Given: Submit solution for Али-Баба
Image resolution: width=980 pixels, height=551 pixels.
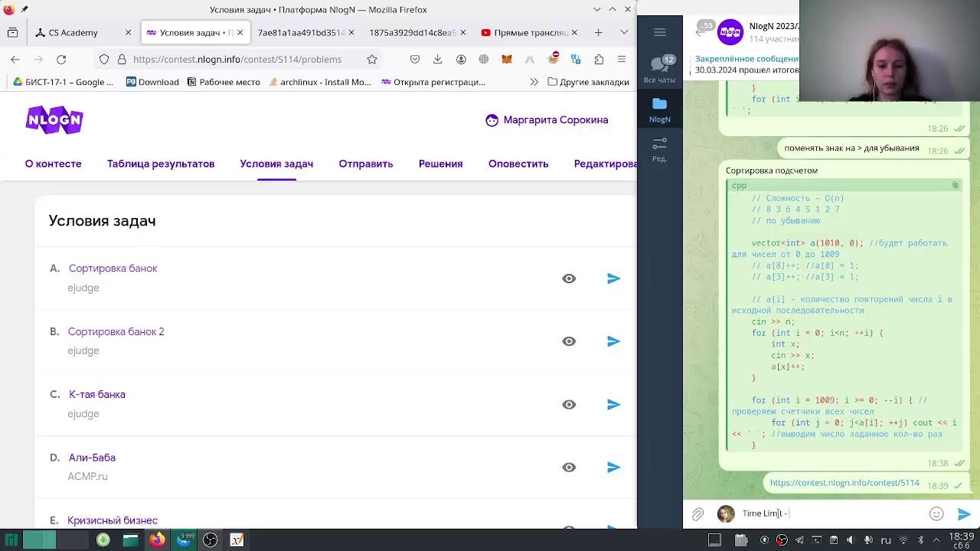Looking at the screenshot, I should [x=613, y=467].
